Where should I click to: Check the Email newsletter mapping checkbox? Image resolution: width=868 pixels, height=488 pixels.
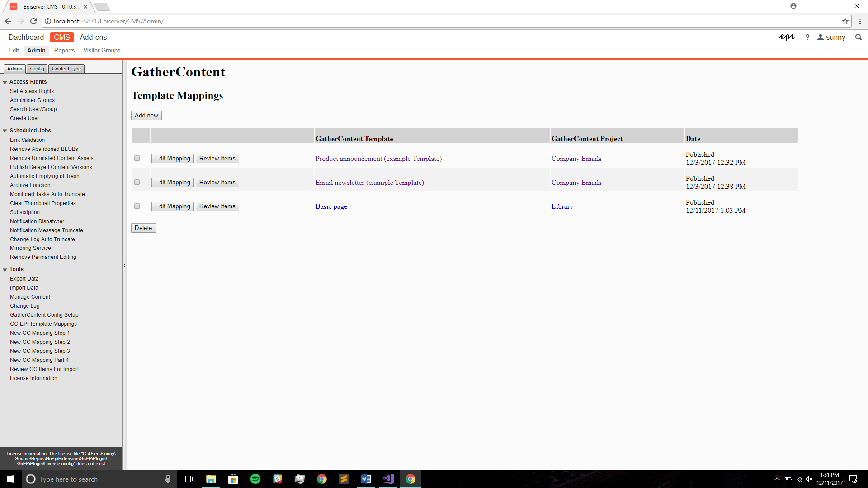tap(137, 182)
